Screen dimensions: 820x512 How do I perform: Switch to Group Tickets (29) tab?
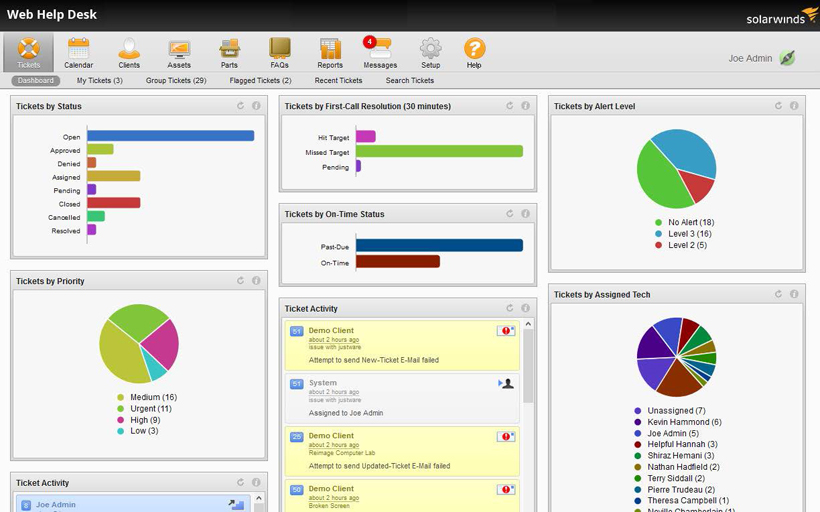pyautogui.click(x=176, y=80)
